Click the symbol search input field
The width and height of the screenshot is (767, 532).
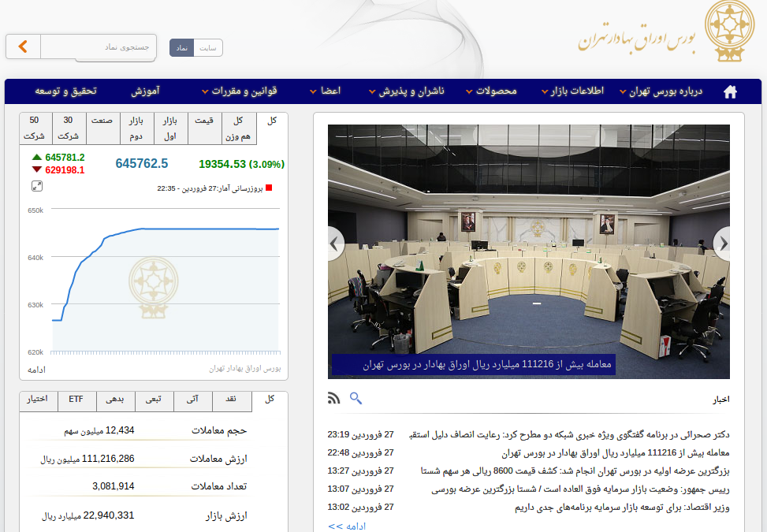99,47
